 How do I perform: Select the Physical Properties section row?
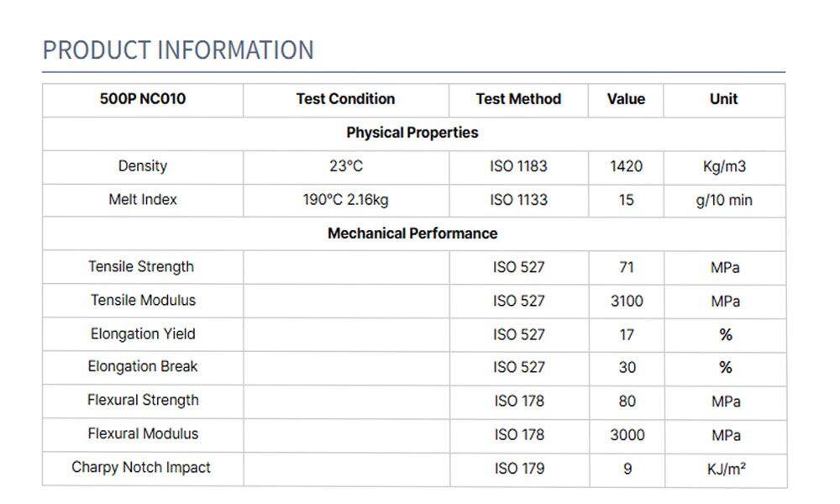point(412,133)
